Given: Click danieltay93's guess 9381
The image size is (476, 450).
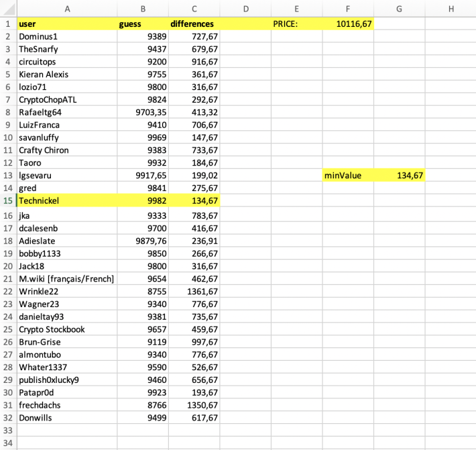Looking at the screenshot, I should (x=143, y=317).
